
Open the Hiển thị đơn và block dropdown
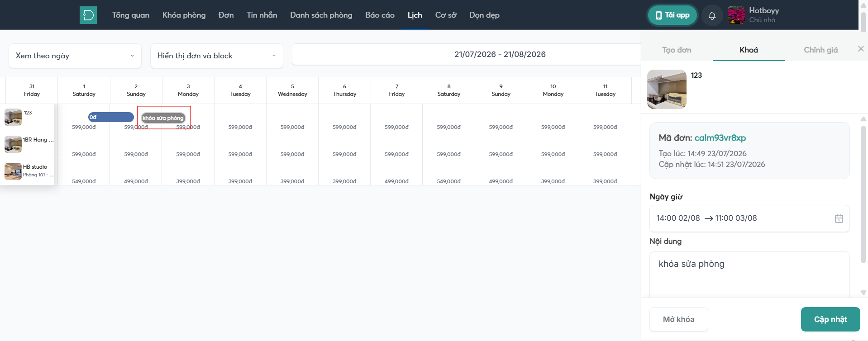(x=217, y=56)
